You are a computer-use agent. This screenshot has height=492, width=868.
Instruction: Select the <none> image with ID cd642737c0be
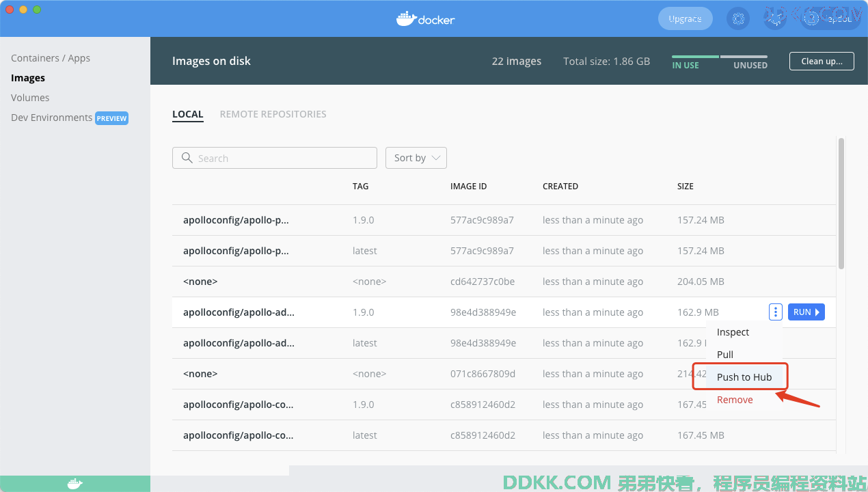[x=504, y=282]
